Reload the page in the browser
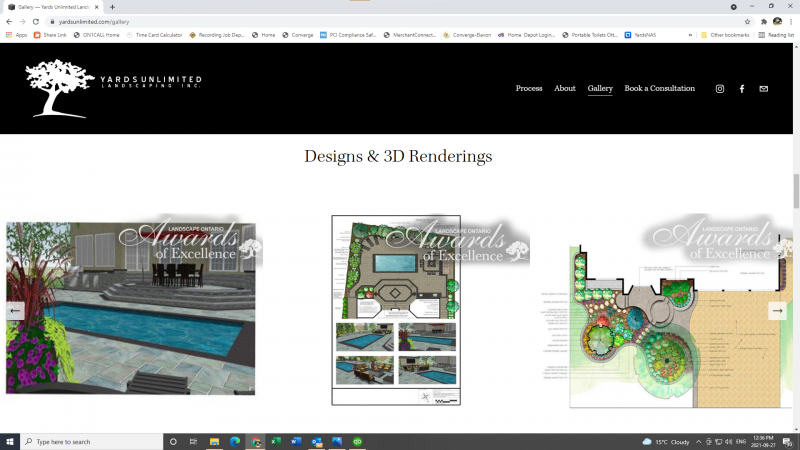Image resolution: width=800 pixels, height=450 pixels. coord(37,21)
